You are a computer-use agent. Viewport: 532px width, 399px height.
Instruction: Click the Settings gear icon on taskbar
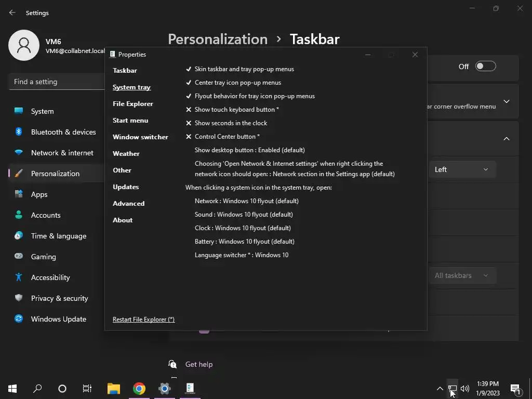165,389
